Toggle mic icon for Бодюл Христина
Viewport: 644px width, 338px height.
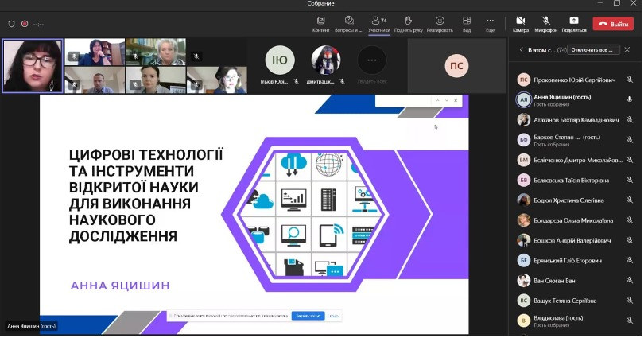629,200
